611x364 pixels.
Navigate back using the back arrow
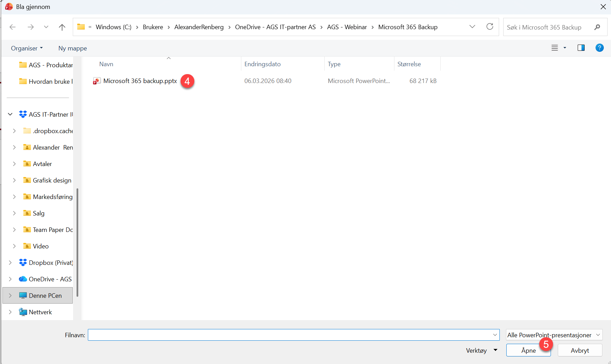click(x=13, y=27)
